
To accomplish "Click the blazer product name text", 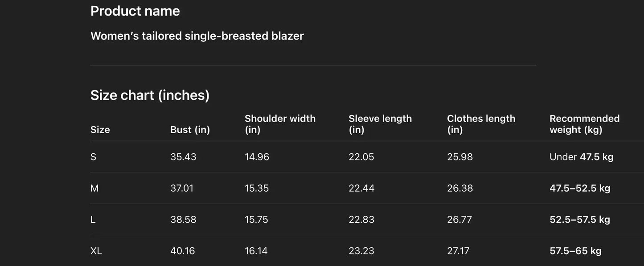I will (197, 36).
